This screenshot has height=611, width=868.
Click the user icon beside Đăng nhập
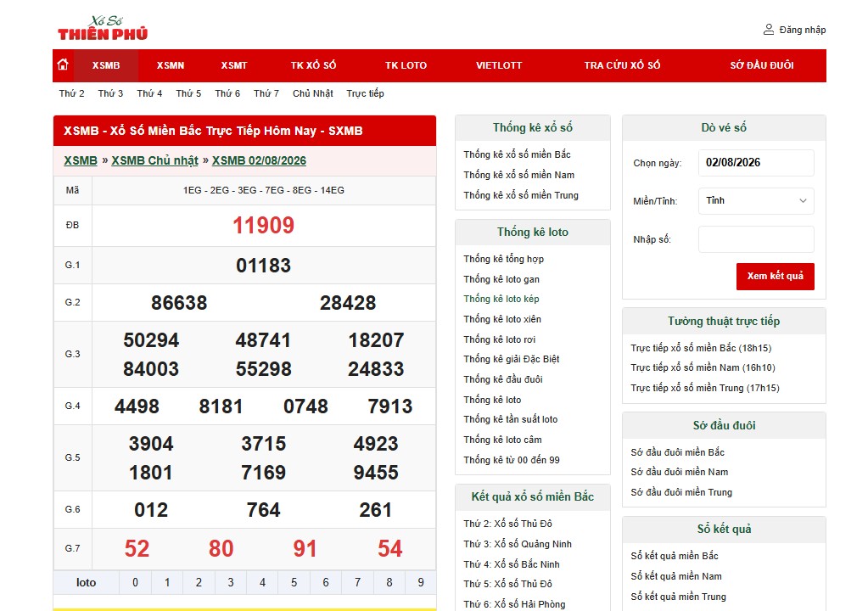769,30
